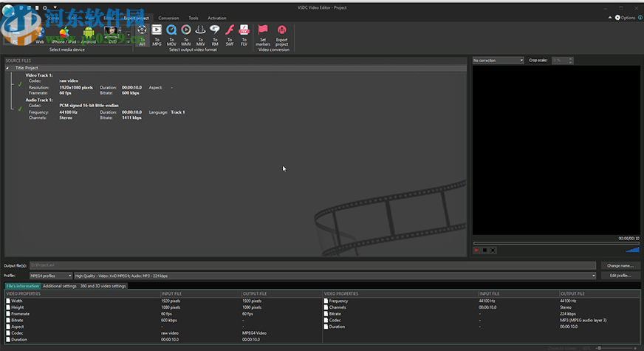Click the Framerate property box

click(8, 313)
